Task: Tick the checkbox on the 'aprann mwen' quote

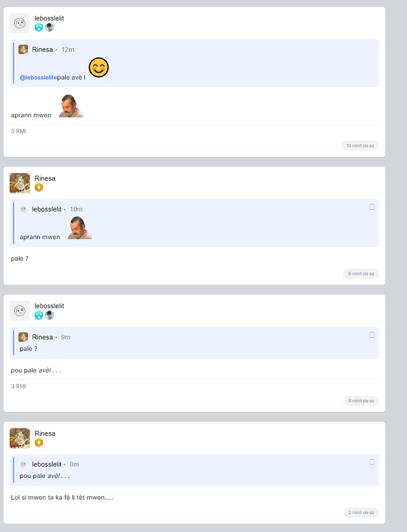Action: [x=372, y=207]
